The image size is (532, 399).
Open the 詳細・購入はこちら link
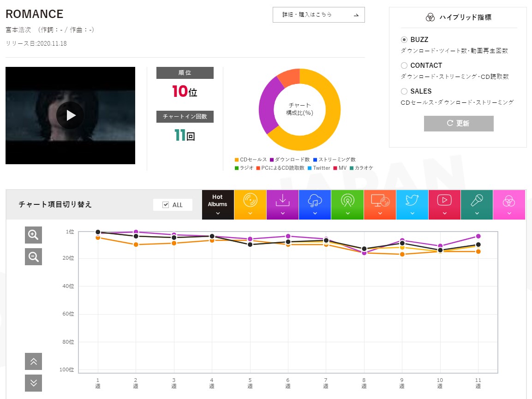point(318,15)
